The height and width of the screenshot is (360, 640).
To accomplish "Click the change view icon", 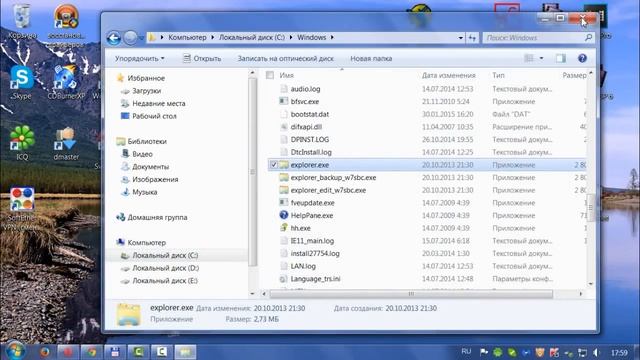I will (x=529, y=58).
